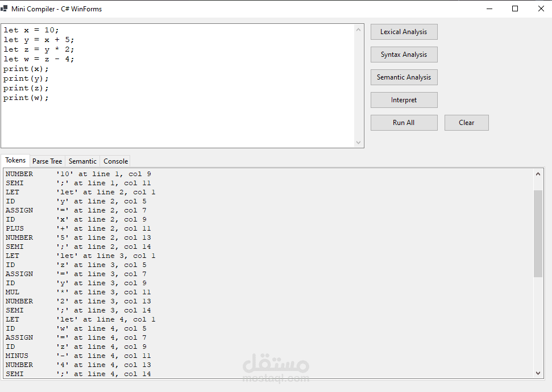Click the scroll-up arrow on tokens output panel
This screenshot has height=392, width=552.
tap(538, 173)
